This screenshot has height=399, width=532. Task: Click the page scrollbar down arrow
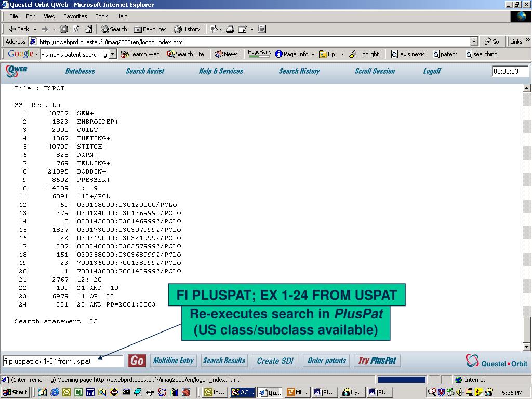(x=526, y=347)
